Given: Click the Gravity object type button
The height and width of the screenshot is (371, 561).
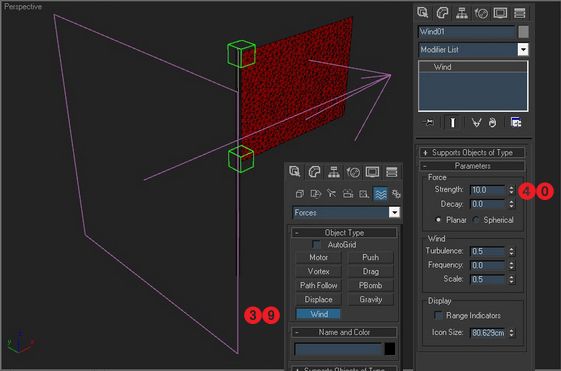Looking at the screenshot, I should [x=371, y=299].
